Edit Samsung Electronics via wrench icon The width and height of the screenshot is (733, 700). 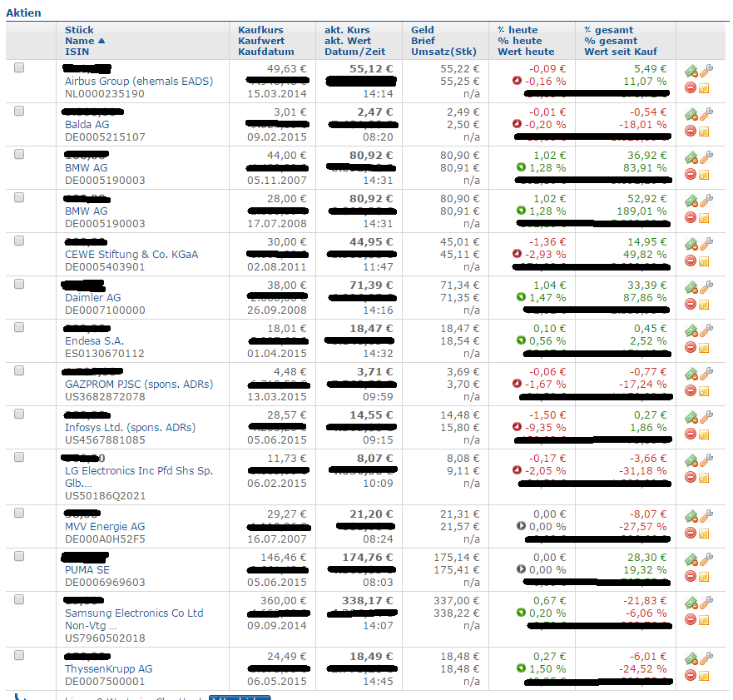tap(706, 602)
